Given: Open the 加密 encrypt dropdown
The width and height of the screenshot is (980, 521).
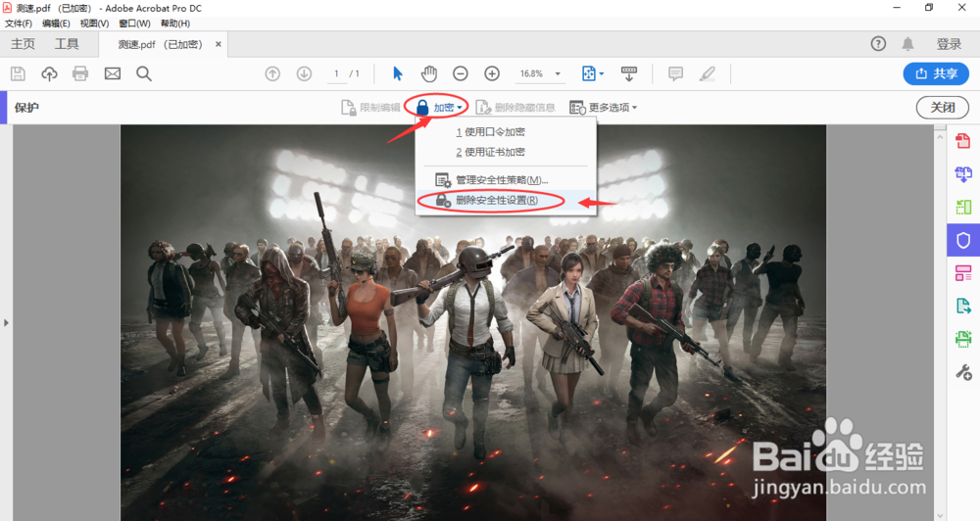Looking at the screenshot, I should tap(439, 108).
